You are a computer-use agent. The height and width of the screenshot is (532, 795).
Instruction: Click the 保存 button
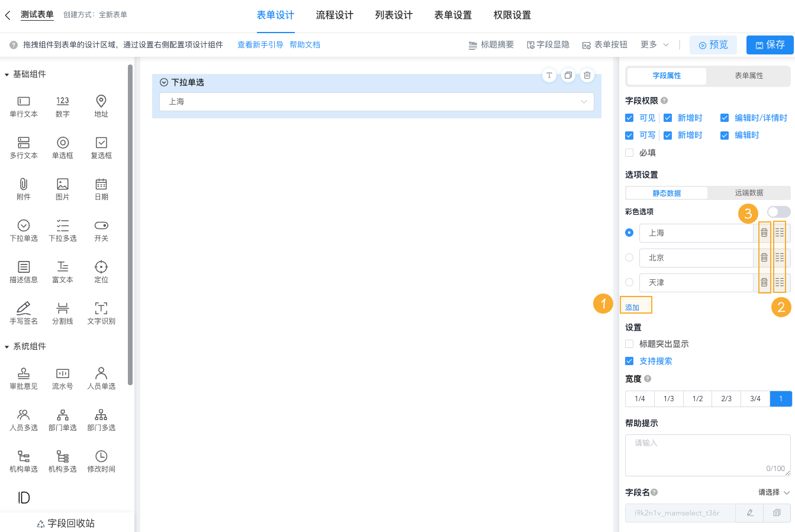[770, 44]
